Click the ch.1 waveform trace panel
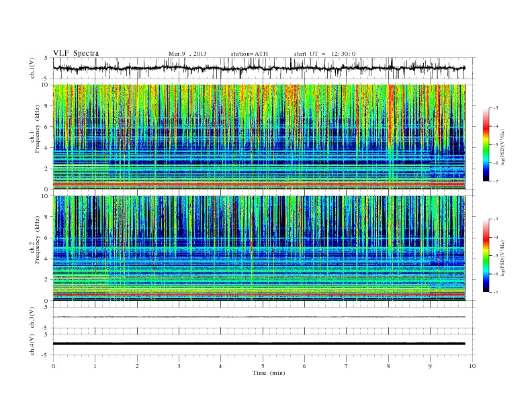The width and height of the screenshot is (532, 411). click(x=264, y=68)
